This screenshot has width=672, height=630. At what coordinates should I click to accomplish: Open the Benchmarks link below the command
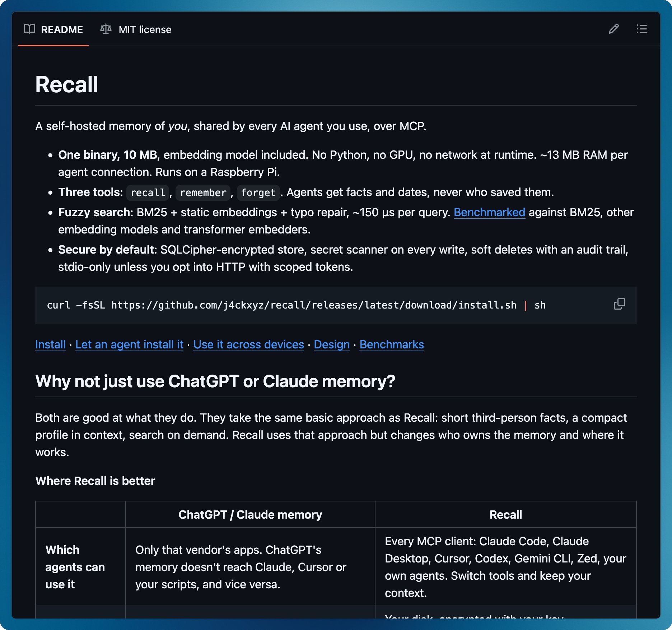(392, 344)
